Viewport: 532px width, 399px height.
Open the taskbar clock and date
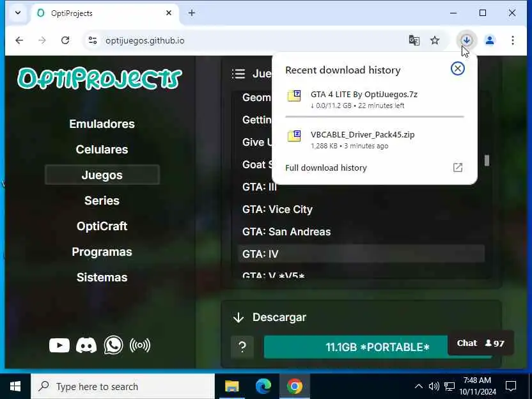[x=478, y=386]
